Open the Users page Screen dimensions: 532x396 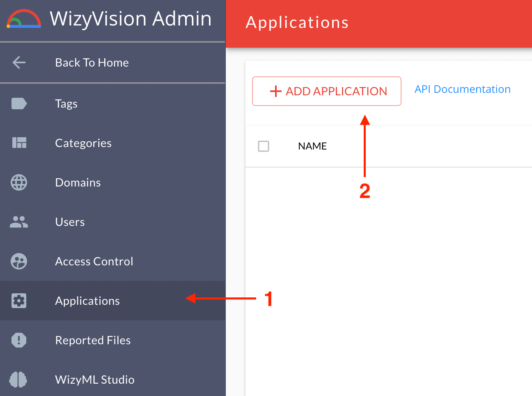coord(112,222)
